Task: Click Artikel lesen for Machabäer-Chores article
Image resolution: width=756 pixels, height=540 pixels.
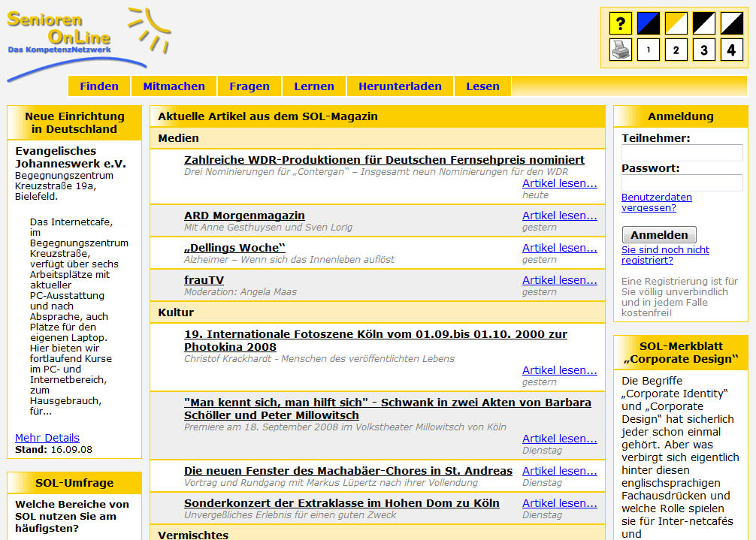Action: click(559, 471)
